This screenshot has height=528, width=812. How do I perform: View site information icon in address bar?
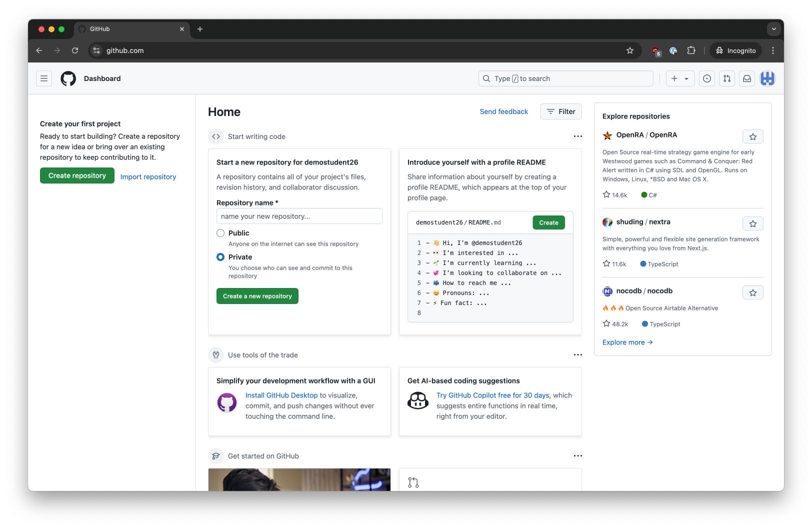point(97,50)
